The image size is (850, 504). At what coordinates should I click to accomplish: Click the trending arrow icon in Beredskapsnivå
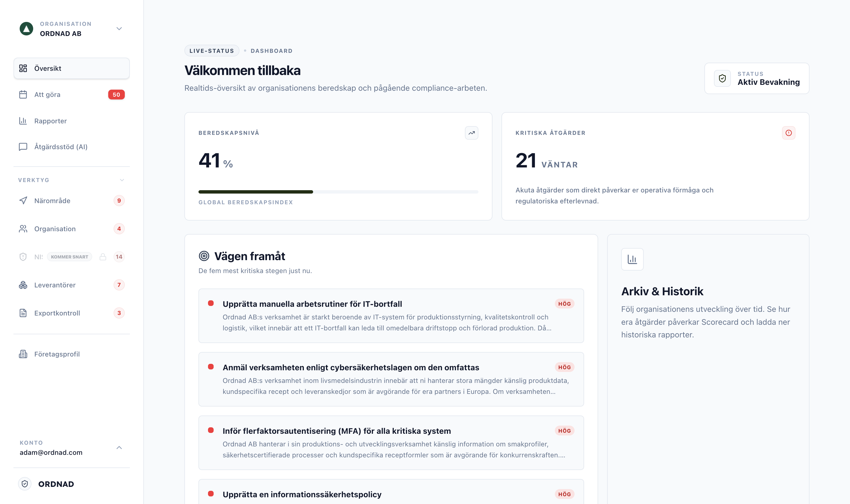pos(472,133)
